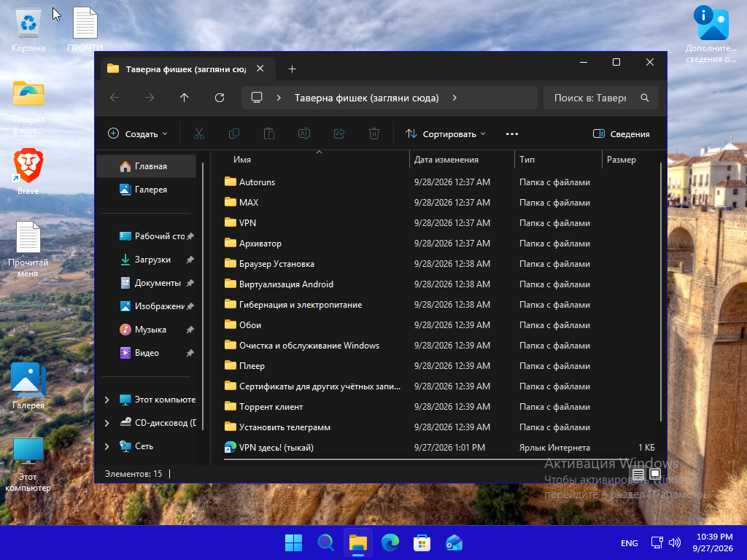Click the chevron before Таверна фишек breadcrumb
The image size is (747, 560).
pyautogui.click(x=279, y=98)
